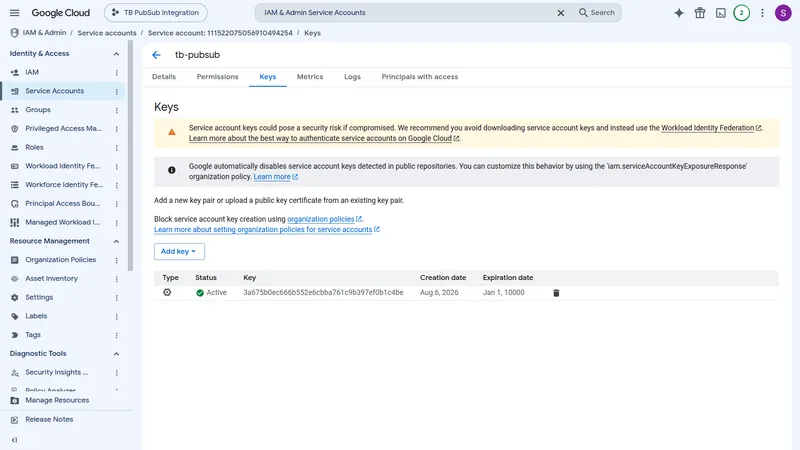Click the Status column header
This screenshot has width=800, height=450.
pos(206,278)
